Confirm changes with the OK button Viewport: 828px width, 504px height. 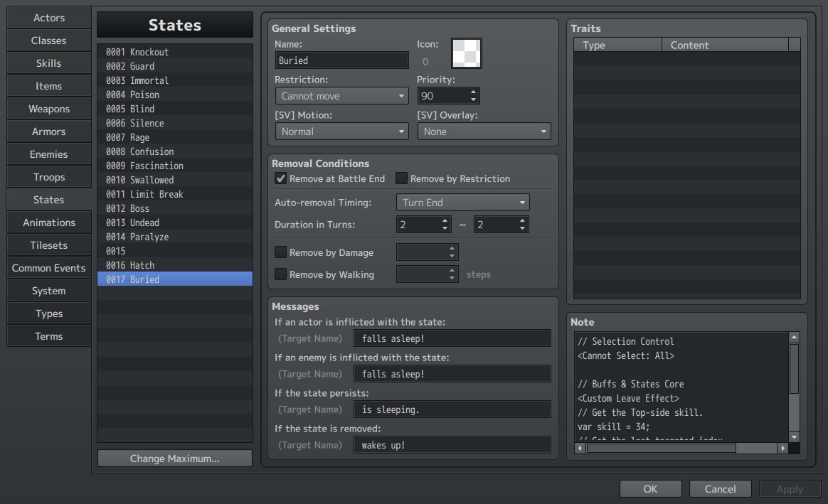coord(651,488)
